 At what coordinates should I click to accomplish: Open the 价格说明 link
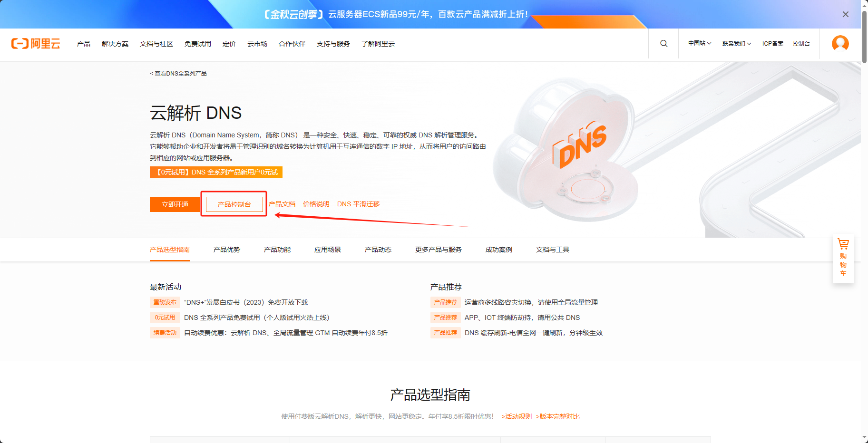316,204
